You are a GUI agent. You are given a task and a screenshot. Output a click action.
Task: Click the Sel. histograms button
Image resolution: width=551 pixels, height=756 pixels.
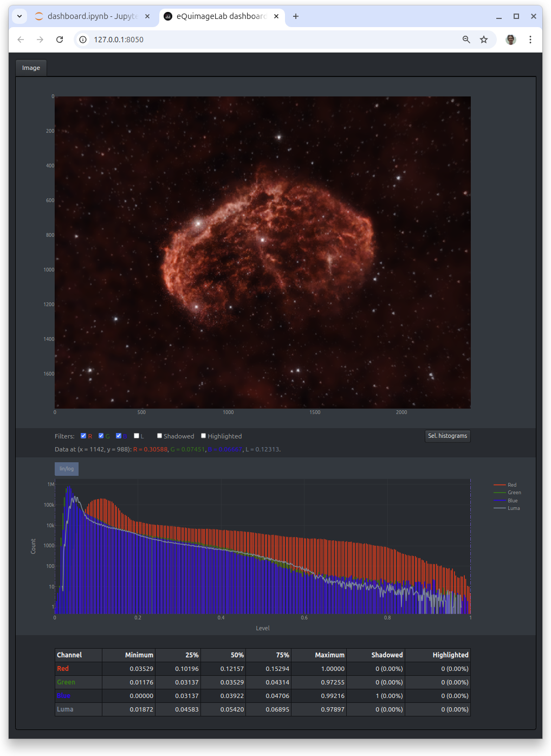click(x=448, y=436)
